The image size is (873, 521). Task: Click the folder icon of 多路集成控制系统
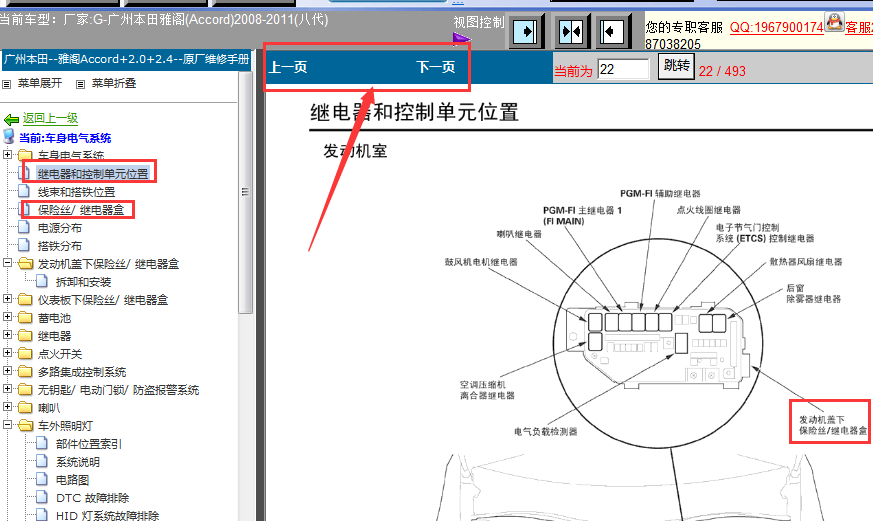24,372
